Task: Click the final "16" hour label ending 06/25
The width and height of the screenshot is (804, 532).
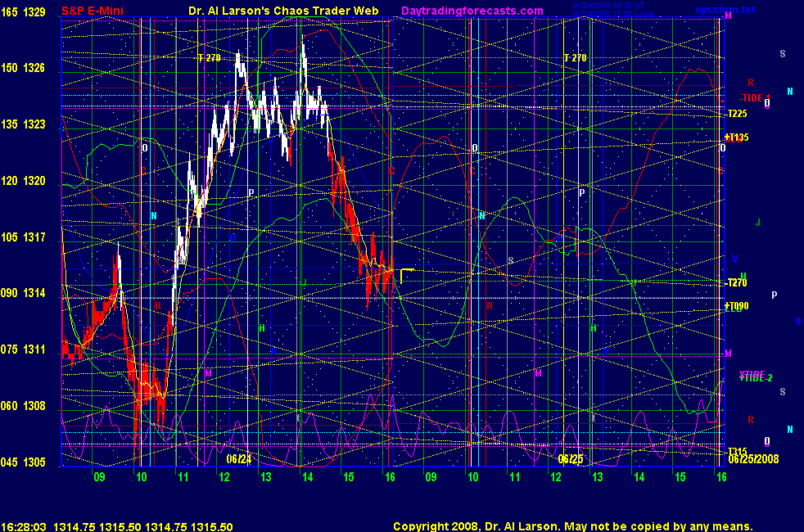Action: pos(721,477)
